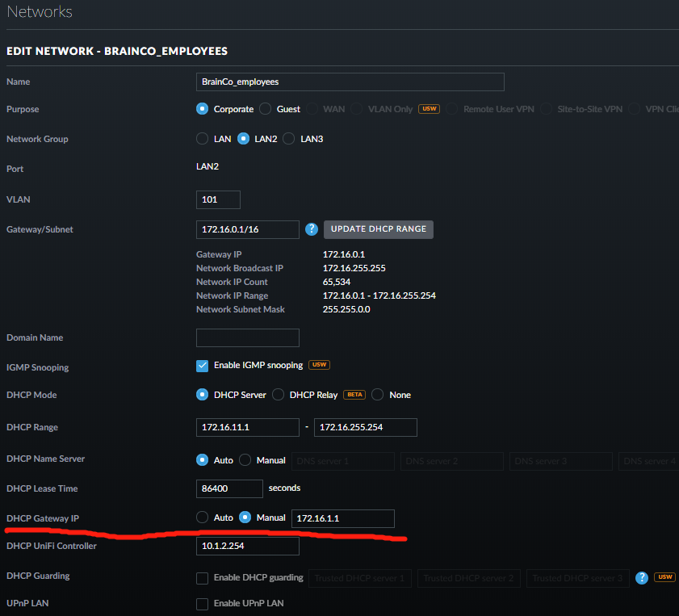Screen dimensions: 679x616
Task: Select the Corporate purpose option
Action: [203, 109]
